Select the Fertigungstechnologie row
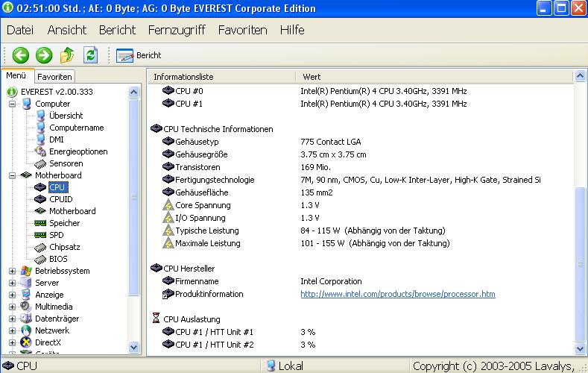The width and height of the screenshot is (588, 373). [x=351, y=180]
